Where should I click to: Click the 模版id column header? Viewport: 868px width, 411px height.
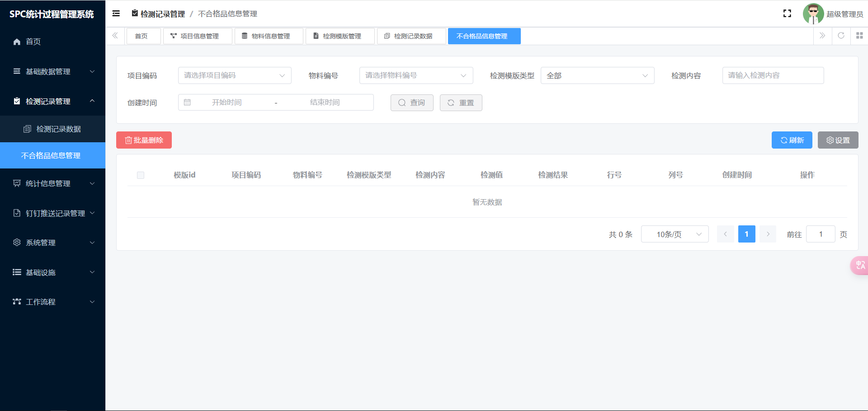point(184,175)
